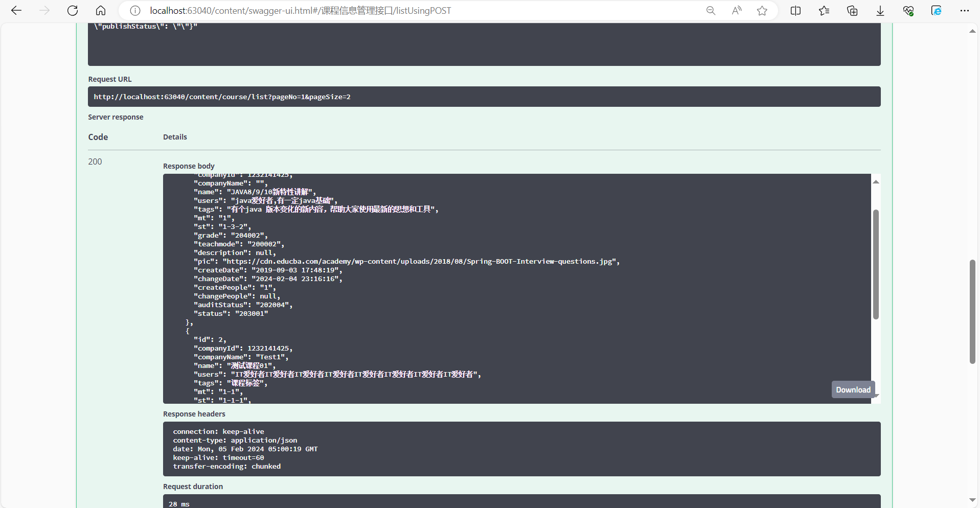Click the browser forward arrow
This screenshot has width=980, height=508.
coord(45,11)
